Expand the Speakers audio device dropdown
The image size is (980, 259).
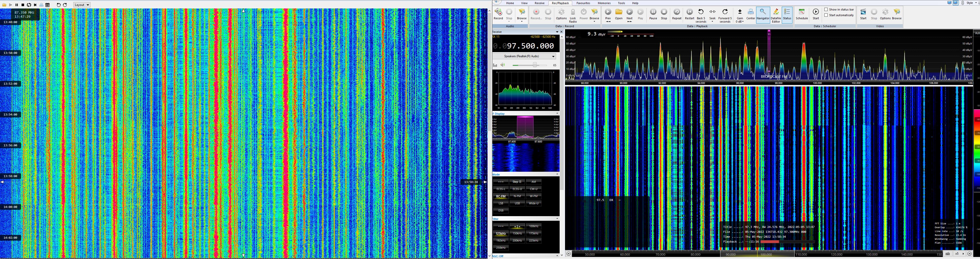point(553,56)
